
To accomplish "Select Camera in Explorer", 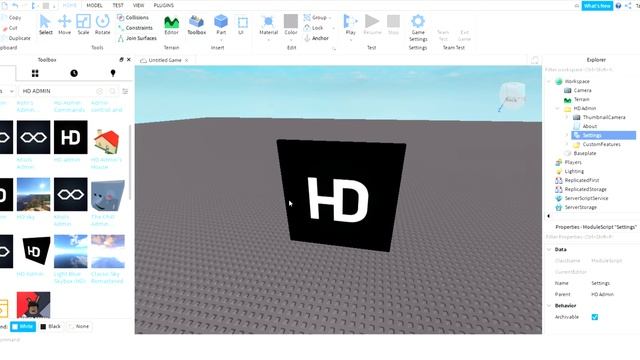I will (x=582, y=90).
